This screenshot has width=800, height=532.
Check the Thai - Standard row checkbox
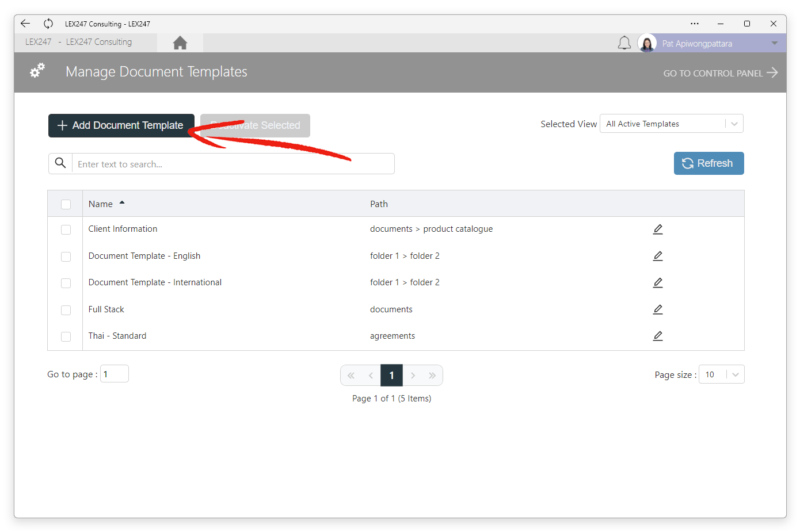coord(66,336)
